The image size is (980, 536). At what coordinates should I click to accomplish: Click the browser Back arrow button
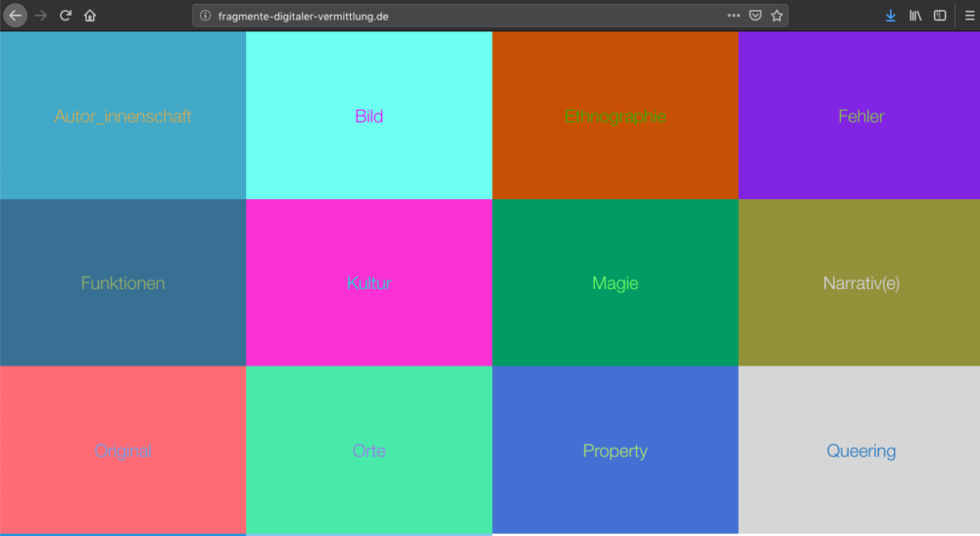tap(16, 16)
